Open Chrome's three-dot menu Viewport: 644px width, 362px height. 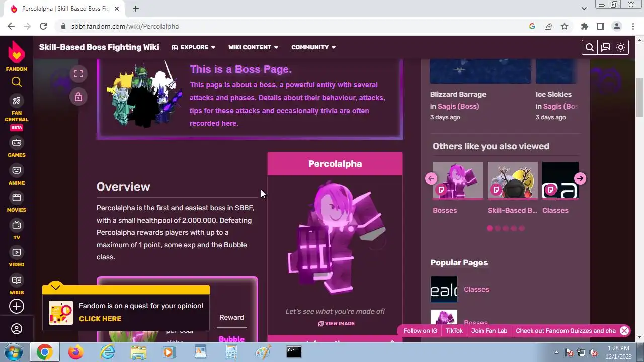click(x=632, y=26)
